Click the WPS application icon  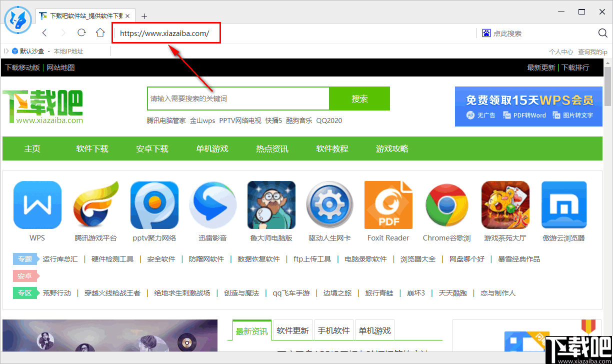[x=37, y=204]
